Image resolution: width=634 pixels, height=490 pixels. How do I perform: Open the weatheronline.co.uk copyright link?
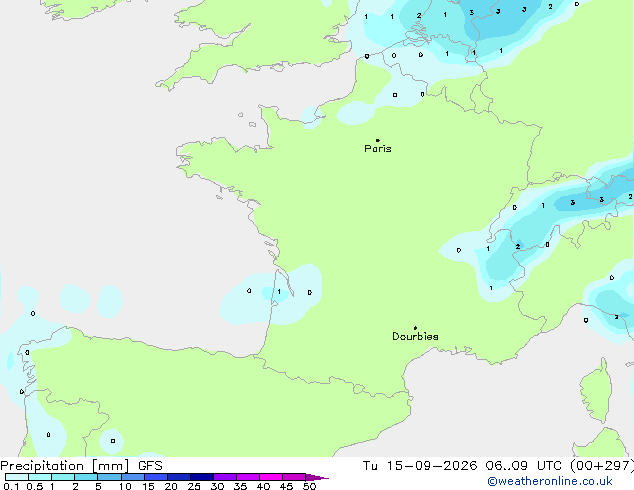550,481
